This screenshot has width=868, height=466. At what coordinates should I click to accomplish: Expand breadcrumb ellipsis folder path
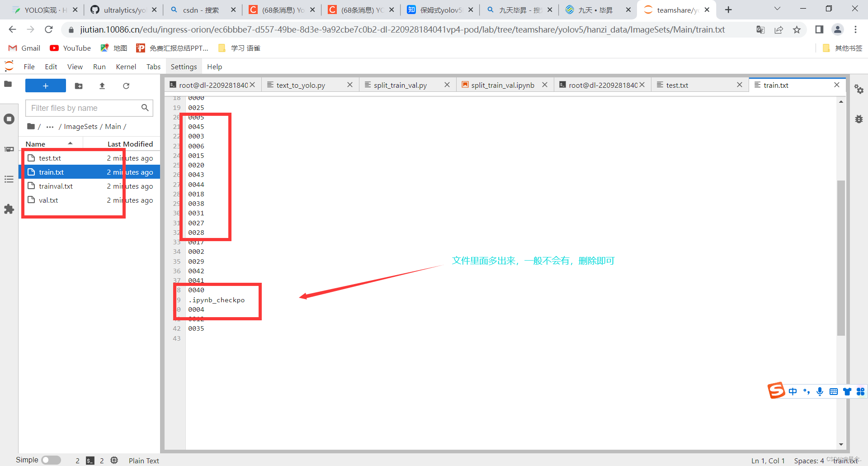coord(50,127)
